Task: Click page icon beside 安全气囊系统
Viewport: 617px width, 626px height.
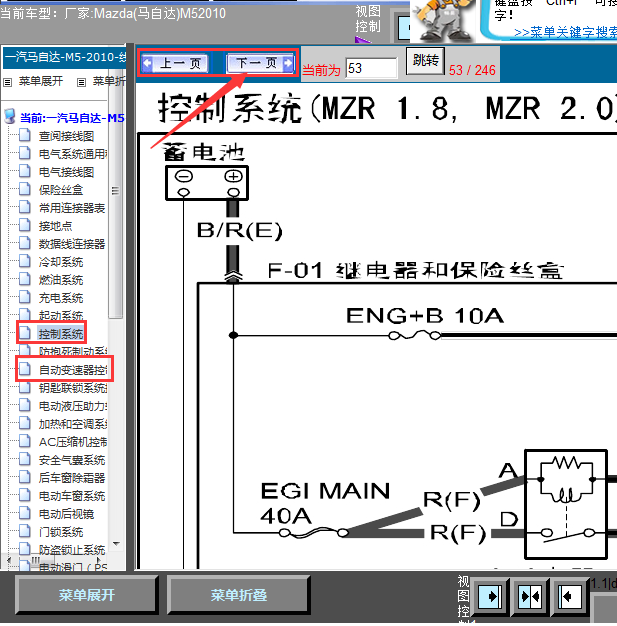Action: (25, 459)
